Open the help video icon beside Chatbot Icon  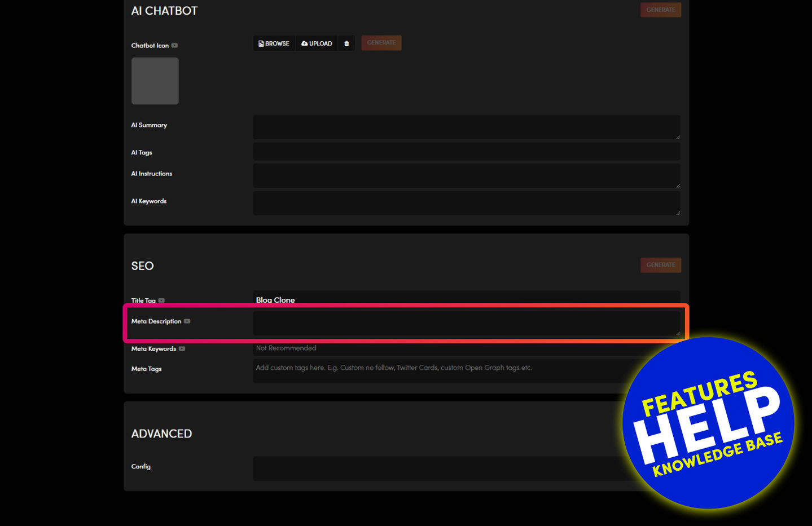point(174,46)
